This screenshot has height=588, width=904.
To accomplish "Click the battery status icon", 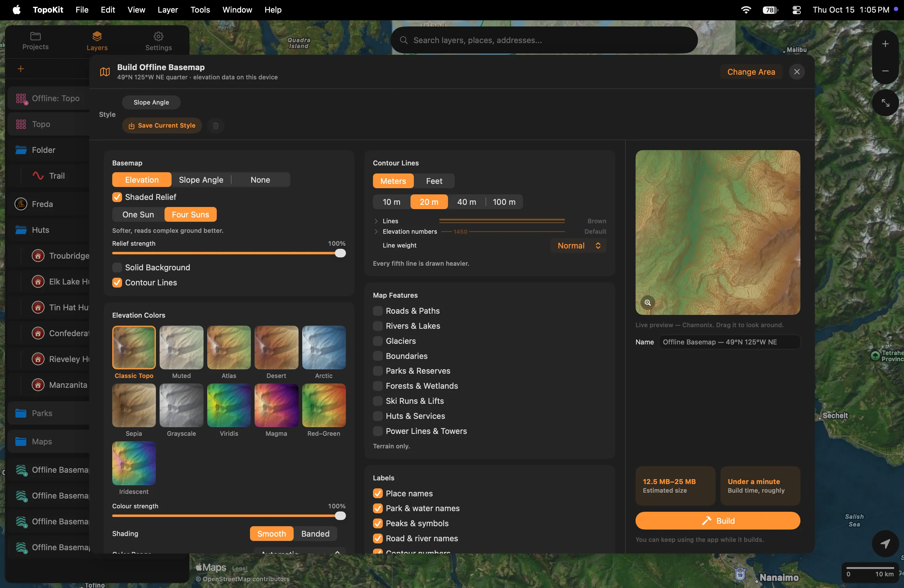I will click(770, 10).
